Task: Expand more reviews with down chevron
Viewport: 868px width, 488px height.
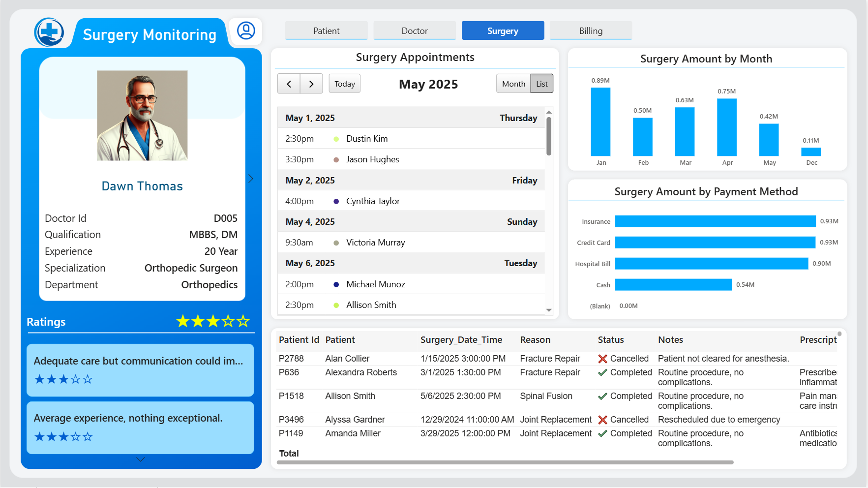Action: pos(140,459)
